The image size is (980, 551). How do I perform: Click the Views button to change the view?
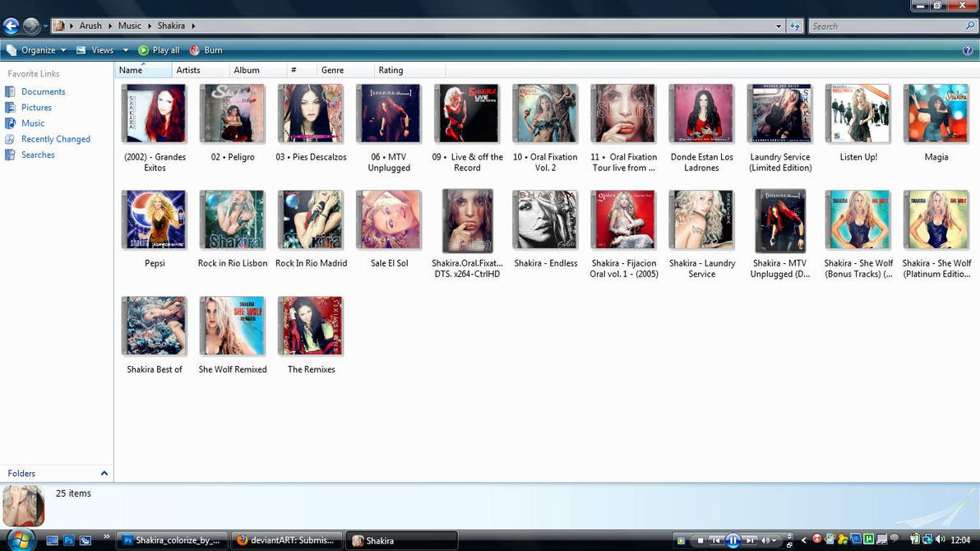pos(95,50)
